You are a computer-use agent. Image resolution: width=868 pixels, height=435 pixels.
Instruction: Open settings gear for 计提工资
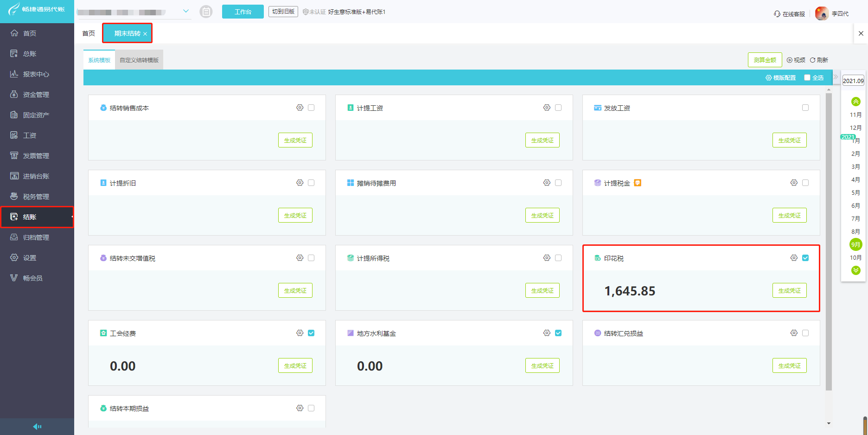click(547, 108)
